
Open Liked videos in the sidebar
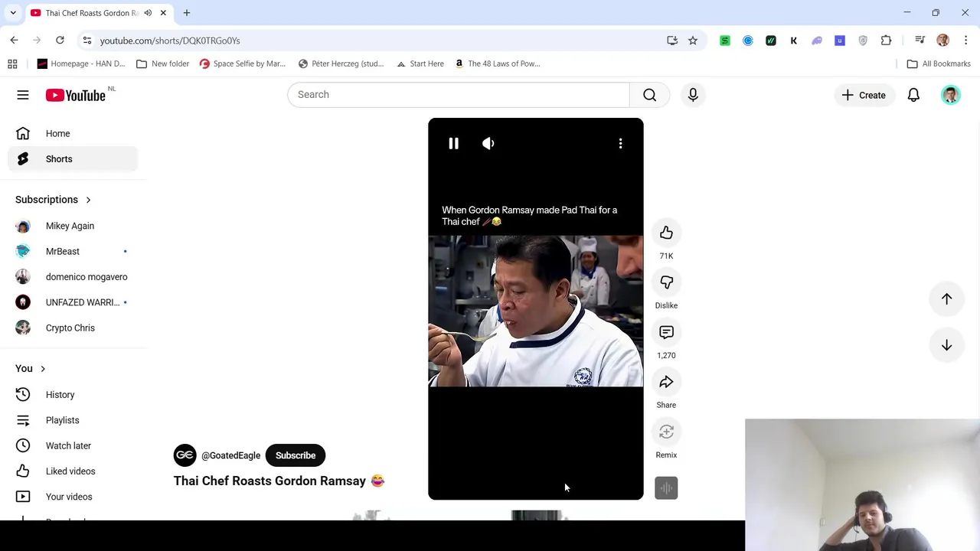[x=73, y=471]
